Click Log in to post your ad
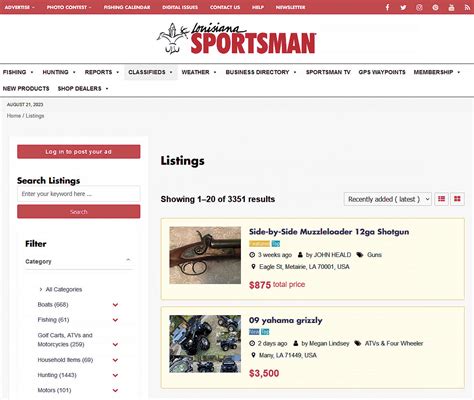Screen dimensions: 474x400 [79, 152]
